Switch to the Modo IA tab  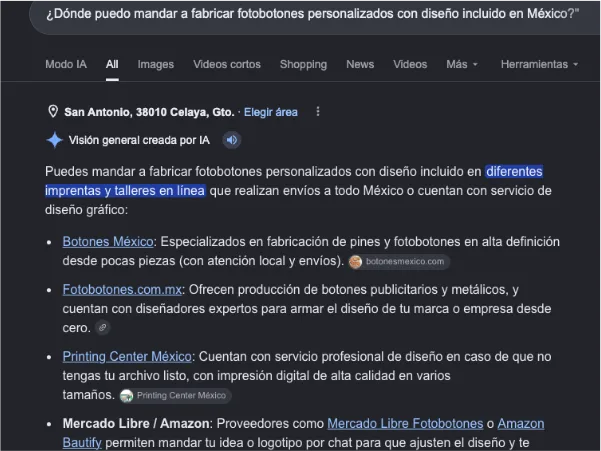[x=66, y=64]
